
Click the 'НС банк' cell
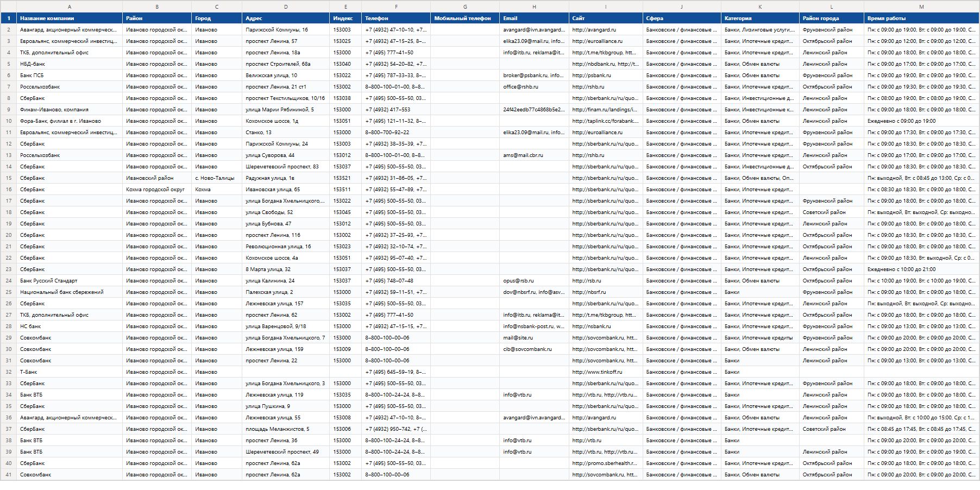pyautogui.click(x=70, y=326)
